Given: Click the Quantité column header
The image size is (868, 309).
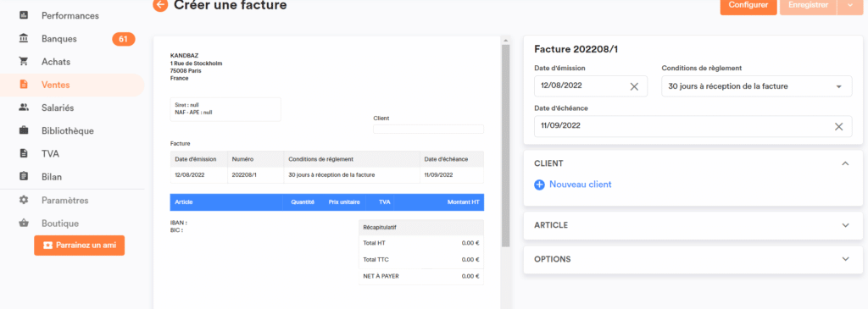Looking at the screenshot, I should click(x=303, y=202).
